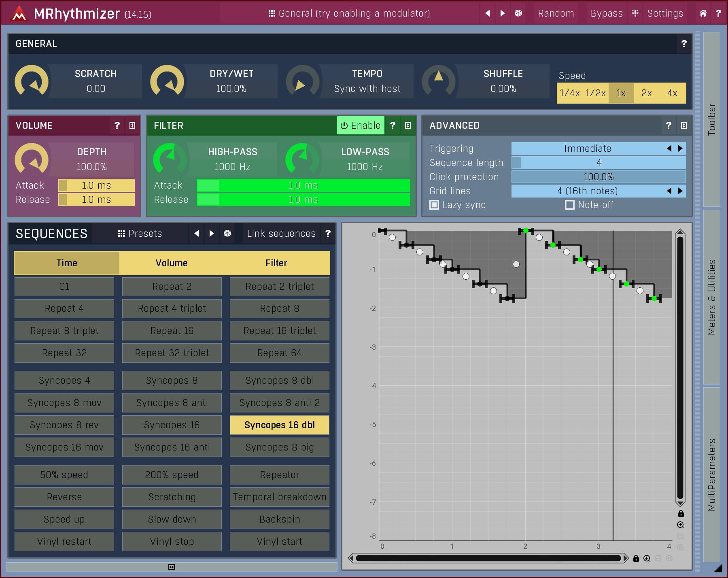Click the Click protection slider
The image size is (728, 578).
598,177
